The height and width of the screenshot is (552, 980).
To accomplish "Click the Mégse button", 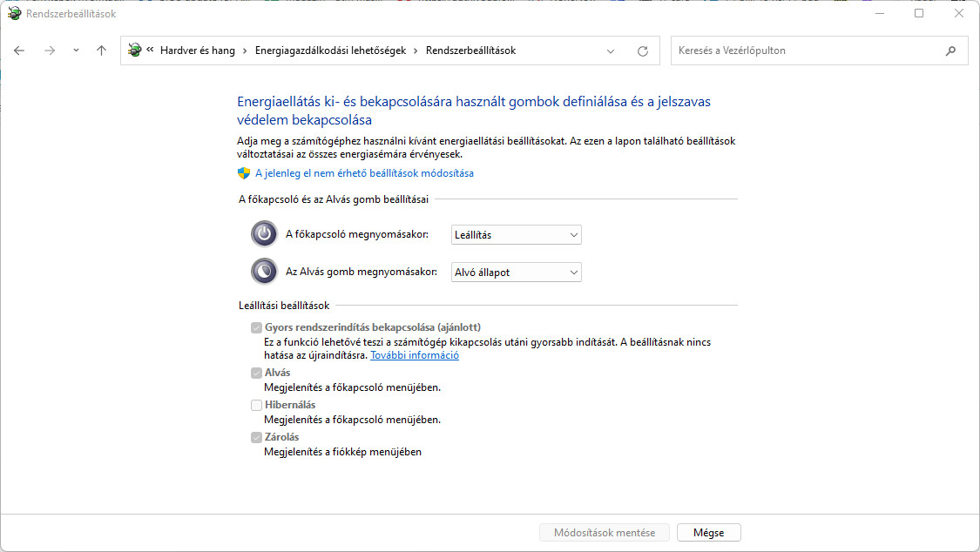I will coord(708,532).
